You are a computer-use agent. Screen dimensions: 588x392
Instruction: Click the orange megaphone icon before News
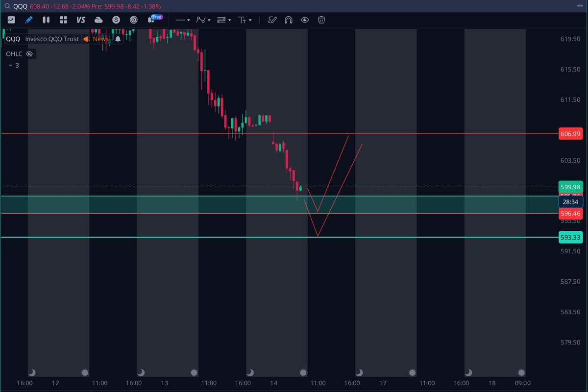pyautogui.click(x=86, y=39)
